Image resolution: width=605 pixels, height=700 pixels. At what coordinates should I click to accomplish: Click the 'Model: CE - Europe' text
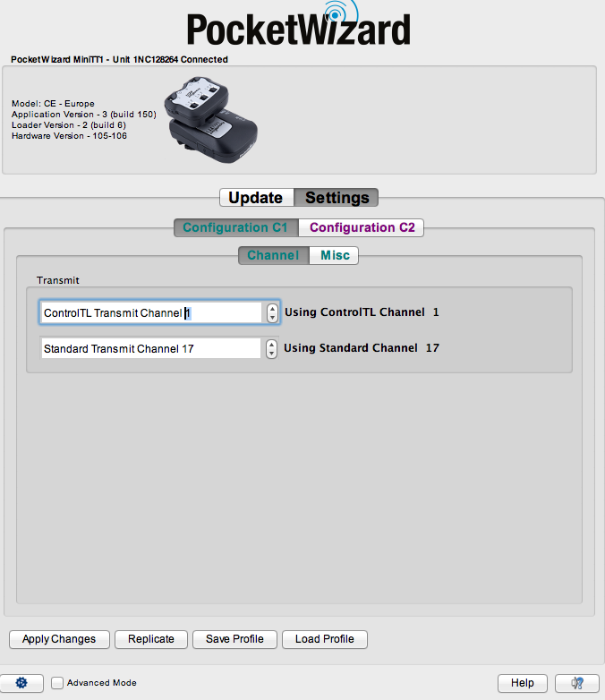(53, 104)
